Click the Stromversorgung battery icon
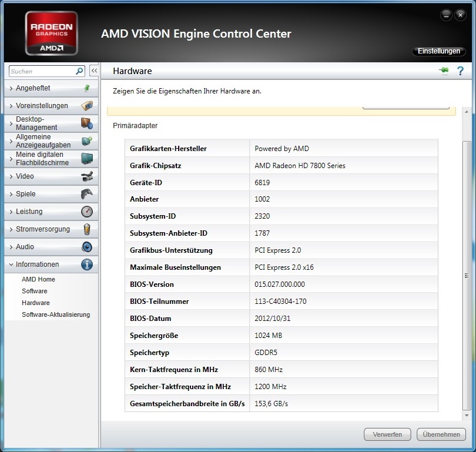Viewport: 476px width, 452px height. click(87, 229)
